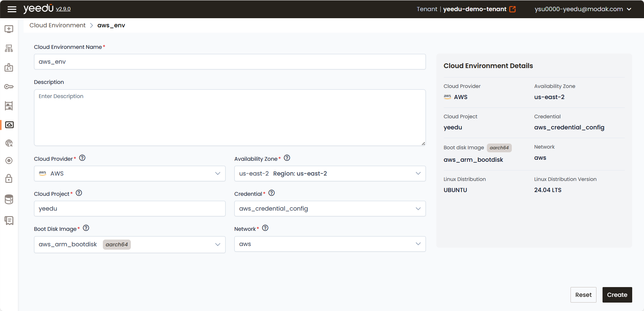Show help for Availability Zone field

tap(287, 158)
